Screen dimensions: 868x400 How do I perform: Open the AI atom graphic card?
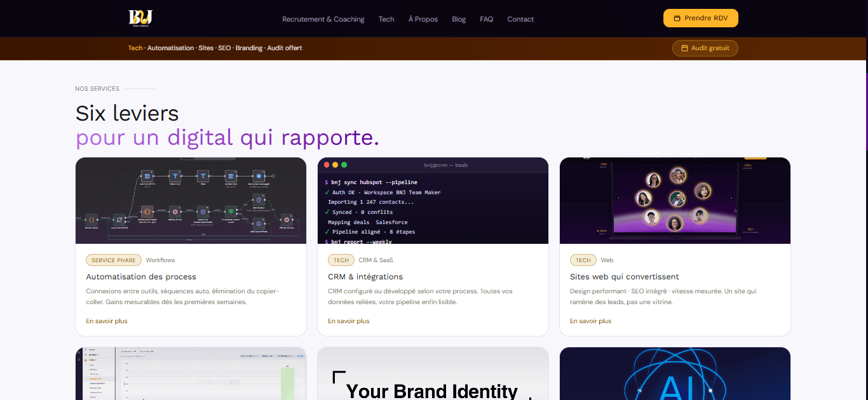[x=675, y=373]
